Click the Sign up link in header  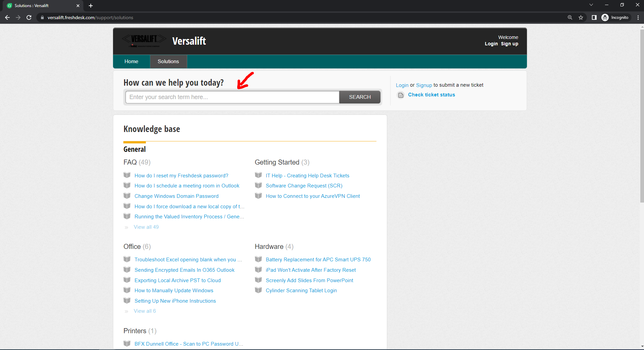click(510, 44)
